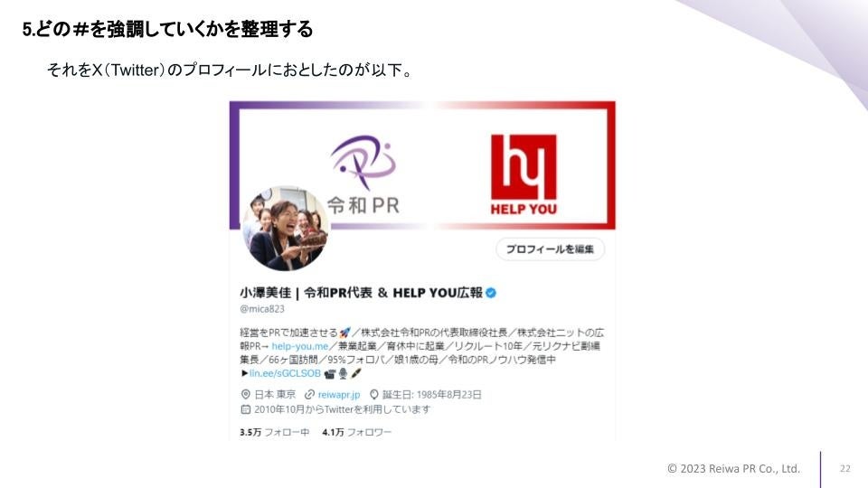Image resolution: width=868 pixels, height=488 pixels.
Task: Click the 令和PR logo in header banner
Action: [363, 174]
